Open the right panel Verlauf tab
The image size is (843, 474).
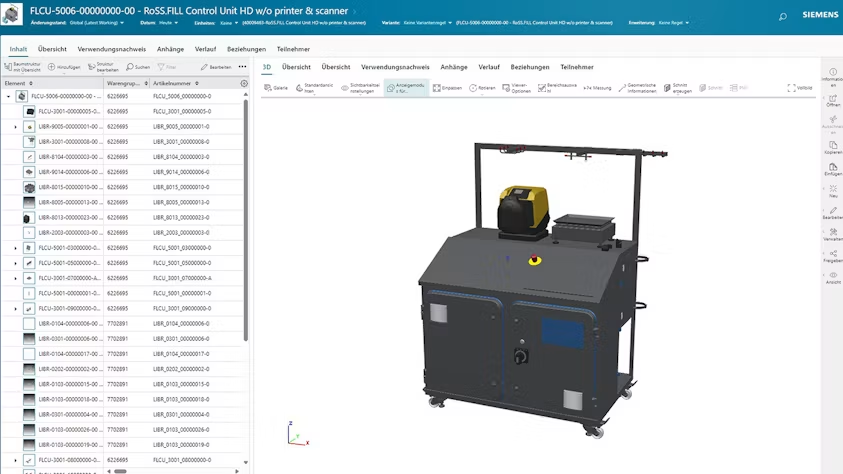click(489, 67)
